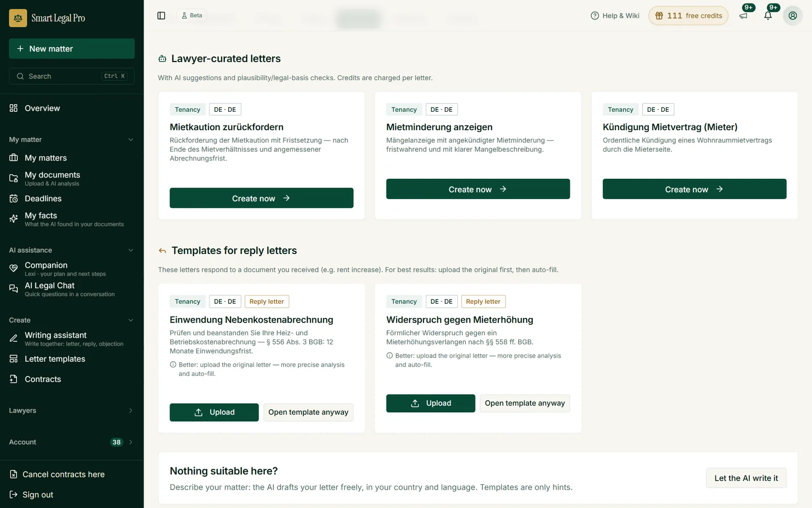Image resolution: width=812 pixels, height=508 pixels.
Task: Open the user profile avatar icon
Action: [x=793, y=16]
